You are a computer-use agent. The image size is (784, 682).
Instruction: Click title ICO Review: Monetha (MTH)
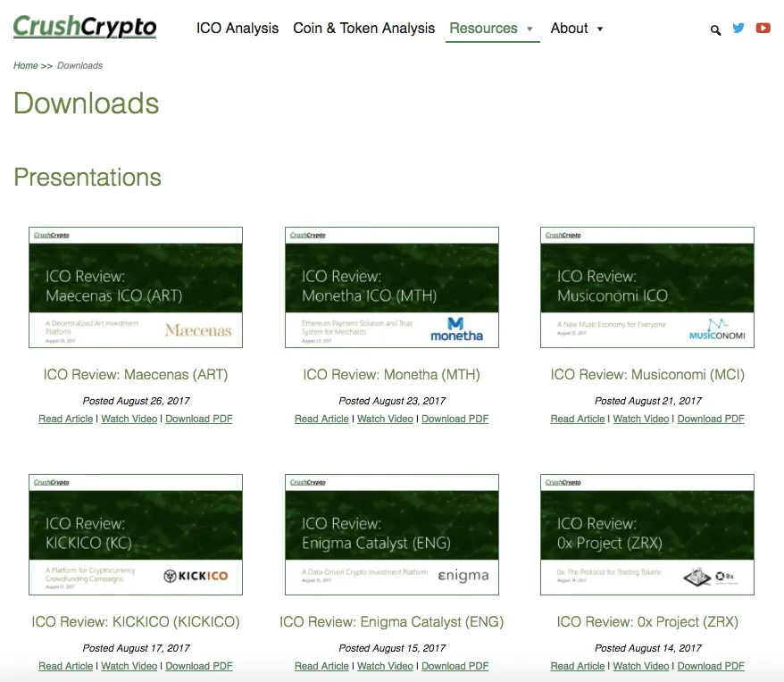pos(391,375)
